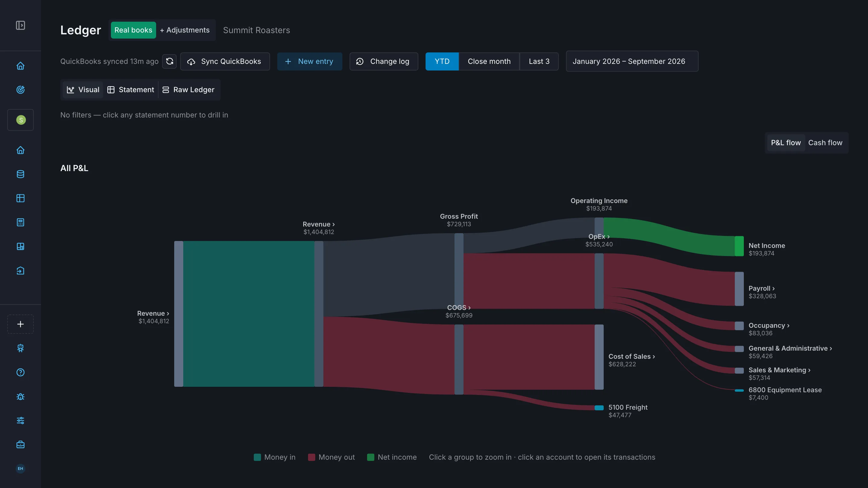Viewport: 868px width, 488px height.
Task: Click the All P&L heading
Action: point(74,168)
